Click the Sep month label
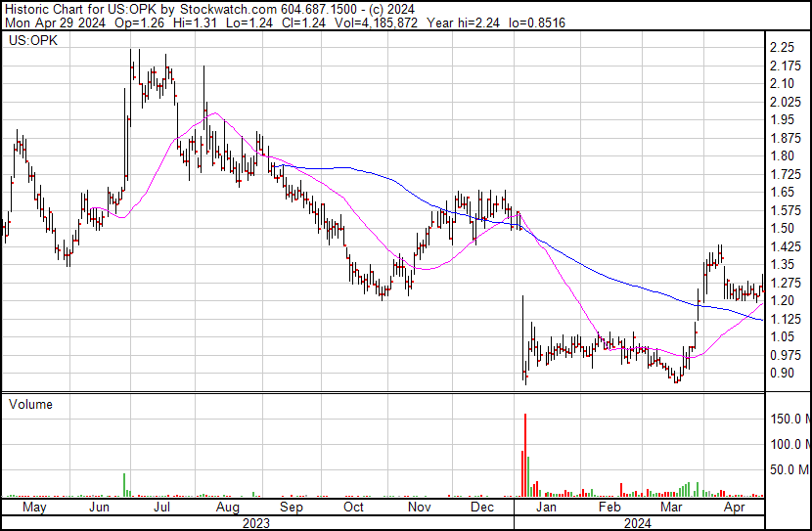Screen dimensions: 812x531 (x=291, y=508)
